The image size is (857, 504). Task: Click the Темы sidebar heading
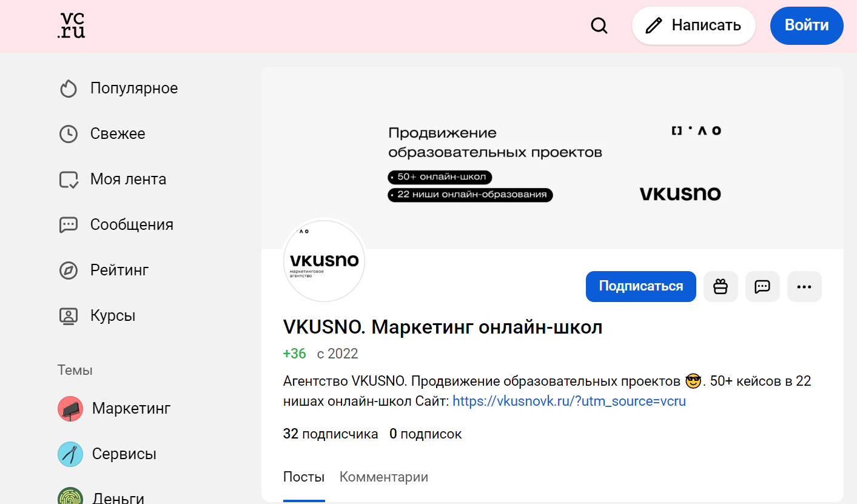click(75, 370)
